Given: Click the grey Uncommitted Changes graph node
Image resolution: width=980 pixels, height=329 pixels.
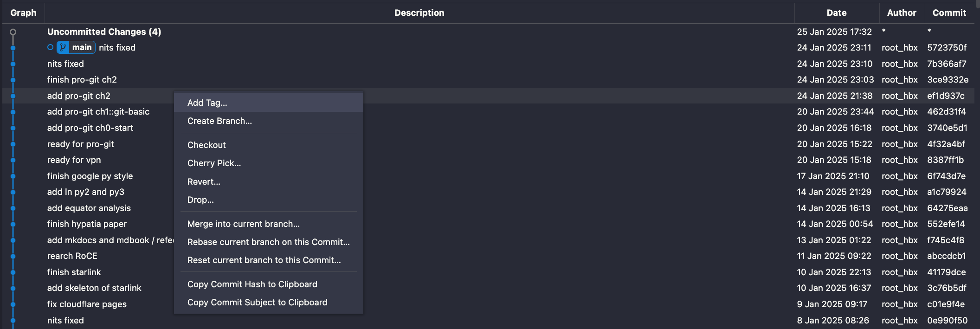Looking at the screenshot, I should click(13, 32).
